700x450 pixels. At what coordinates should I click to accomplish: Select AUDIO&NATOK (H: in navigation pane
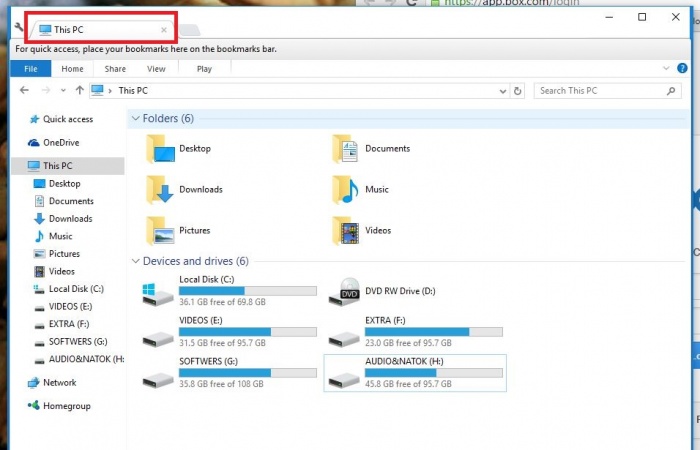(x=79, y=359)
